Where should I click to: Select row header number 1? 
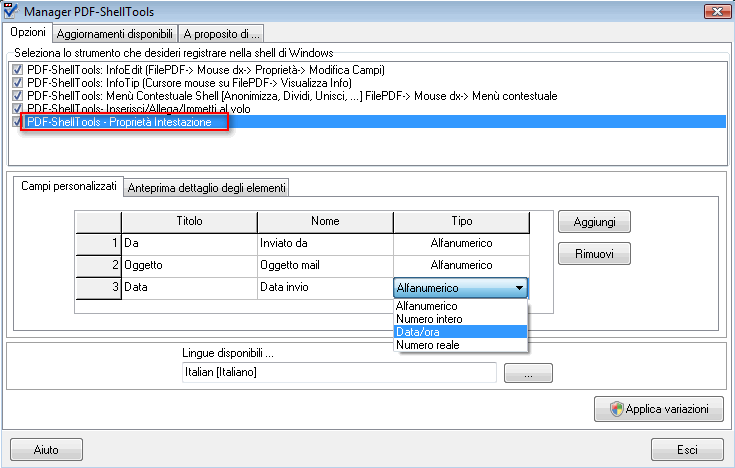pos(98,243)
